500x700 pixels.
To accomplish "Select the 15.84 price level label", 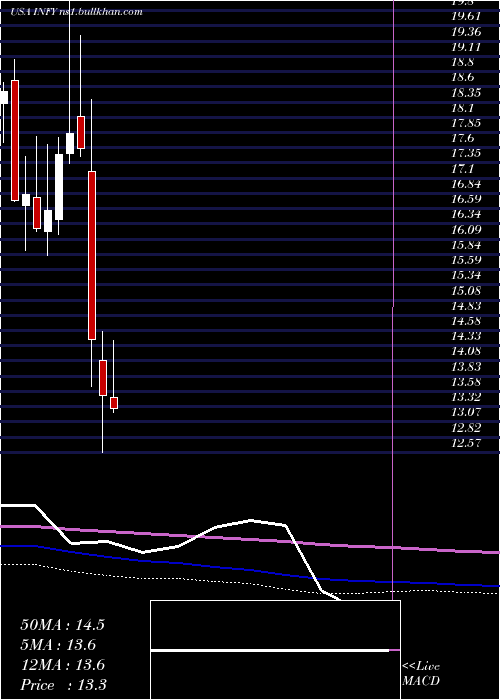I will point(466,246).
